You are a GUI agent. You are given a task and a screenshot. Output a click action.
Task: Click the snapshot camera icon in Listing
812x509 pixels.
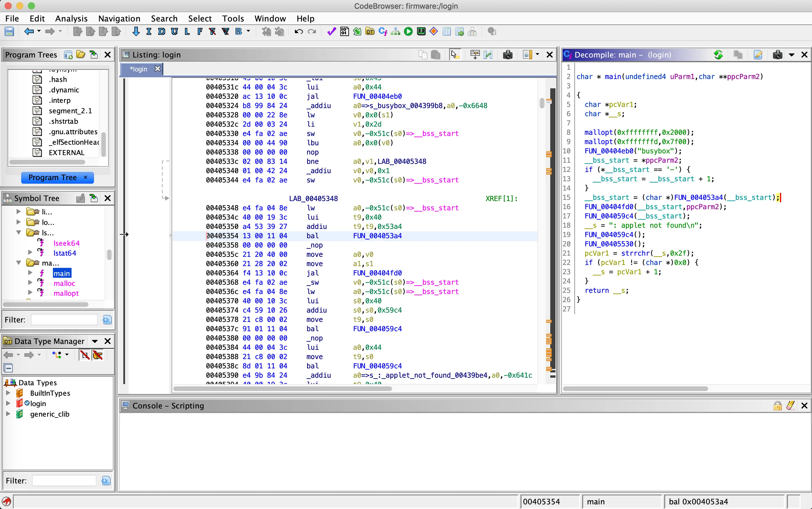[507, 55]
